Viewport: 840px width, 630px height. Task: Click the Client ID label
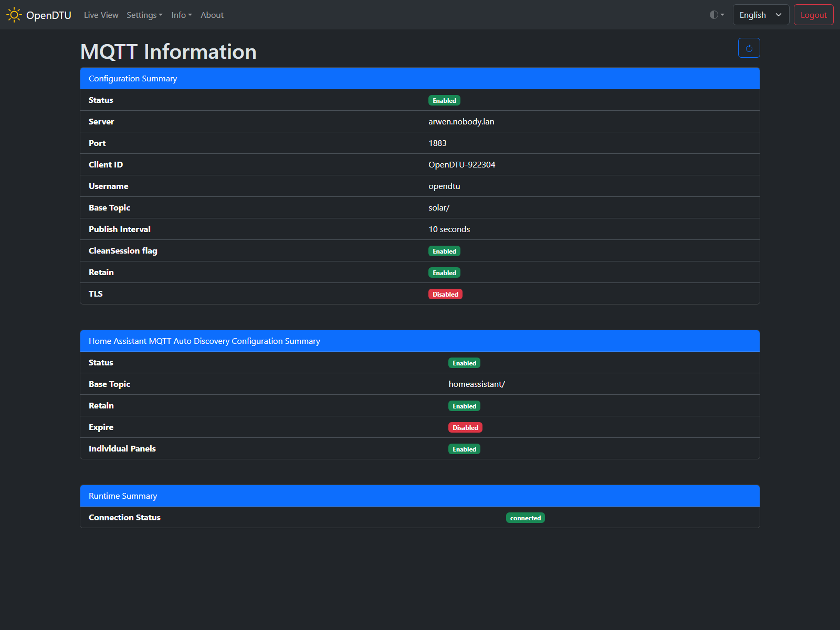click(x=106, y=164)
